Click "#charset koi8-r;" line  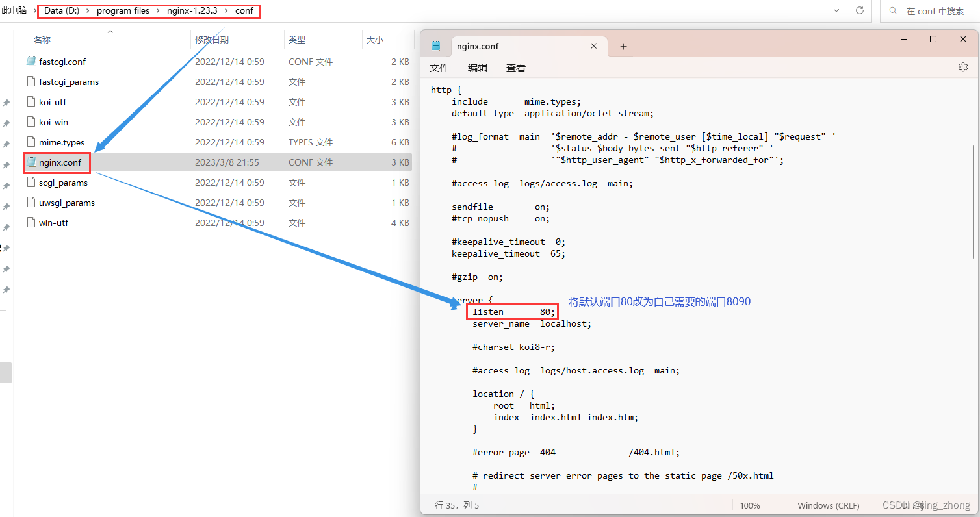(x=514, y=347)
